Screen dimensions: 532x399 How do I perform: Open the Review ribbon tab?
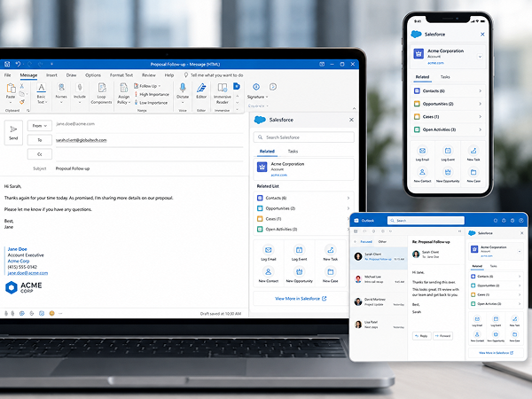point(149,75)
